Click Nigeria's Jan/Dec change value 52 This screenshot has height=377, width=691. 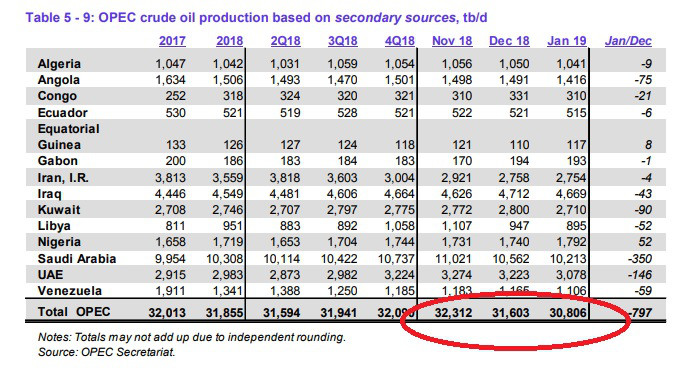coord(645,242)
